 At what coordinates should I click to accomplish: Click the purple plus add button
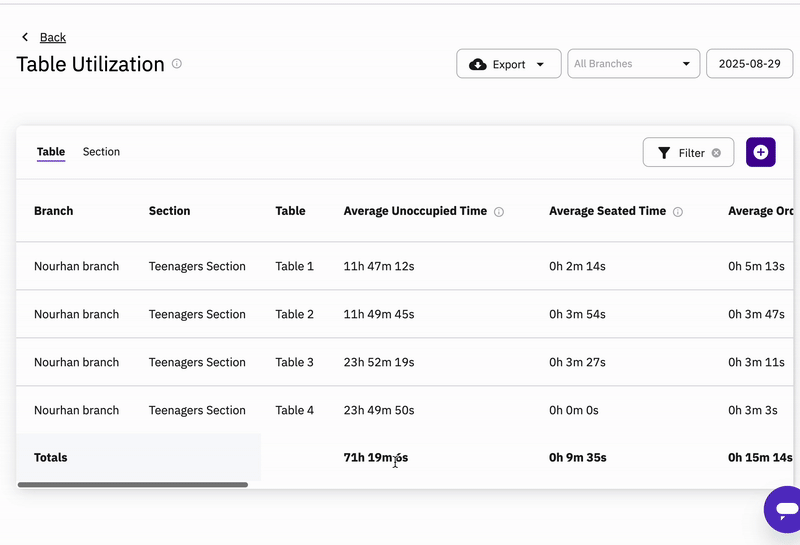[x=761, y=152]
